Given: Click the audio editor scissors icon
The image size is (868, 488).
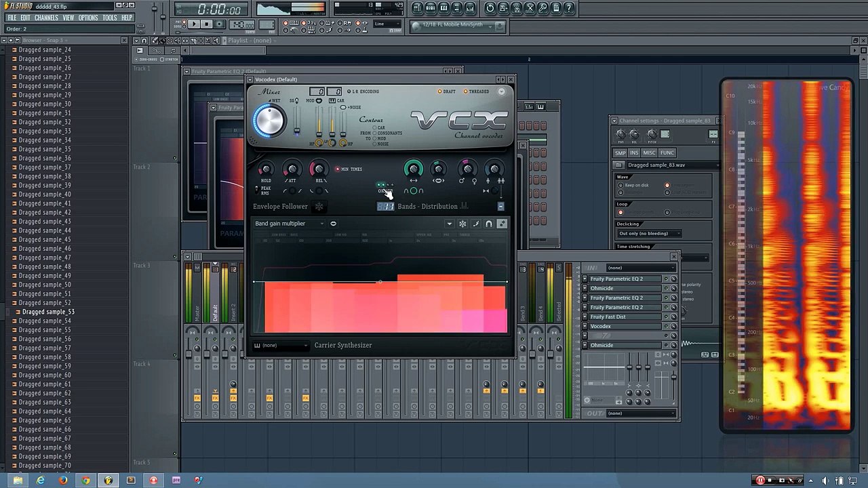Looking at the screenshot, I should (530, 8).
